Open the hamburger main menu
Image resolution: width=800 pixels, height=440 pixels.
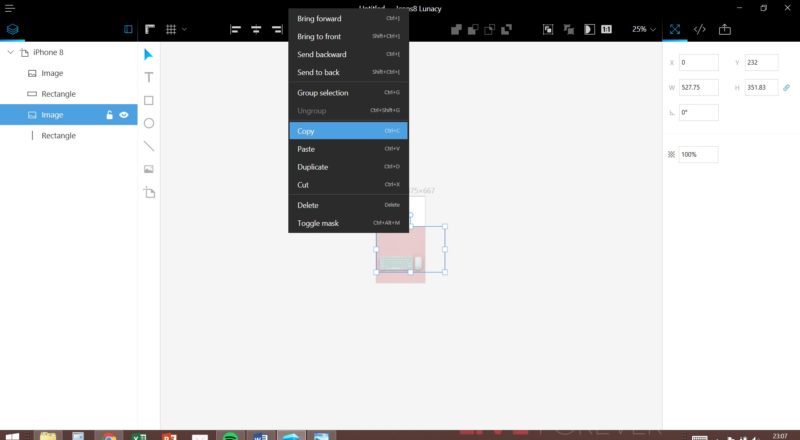10,8
